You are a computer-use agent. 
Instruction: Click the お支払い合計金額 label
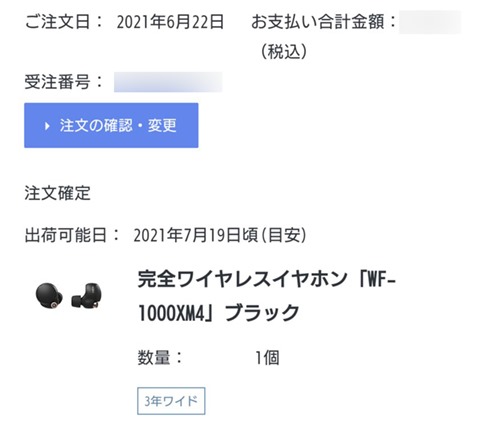318,22
